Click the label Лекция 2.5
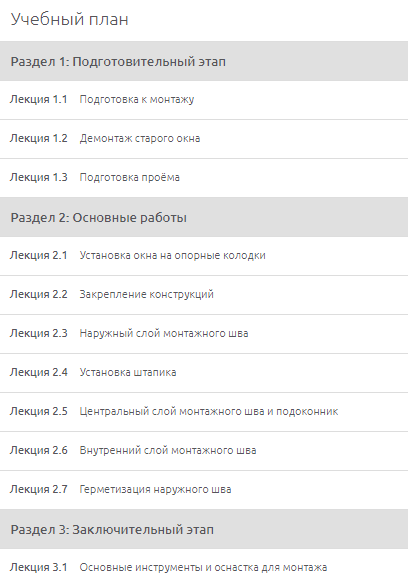 [x=38, y=411]
